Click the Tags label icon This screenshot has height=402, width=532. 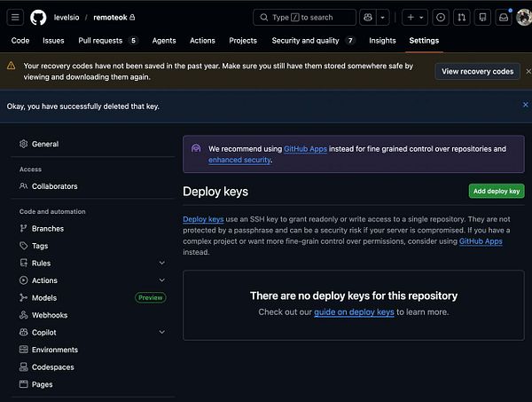pyautogui.click(x=23, y=246)
